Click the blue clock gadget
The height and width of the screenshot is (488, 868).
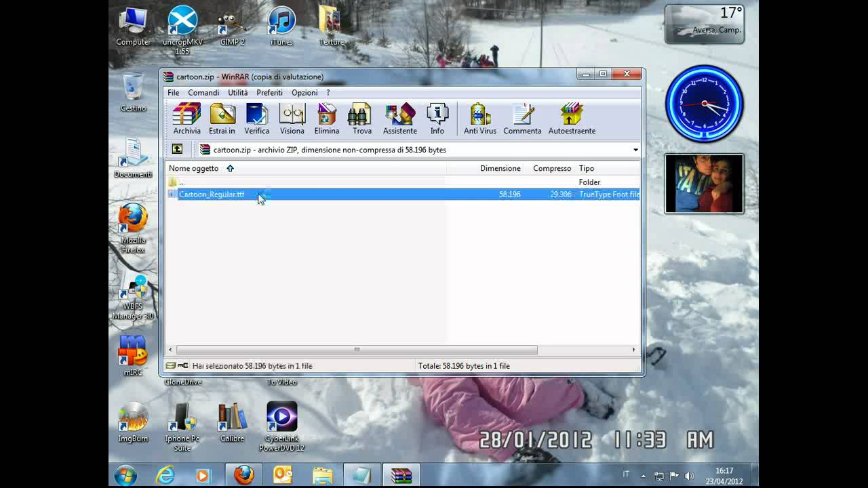[x=705, y=104]
